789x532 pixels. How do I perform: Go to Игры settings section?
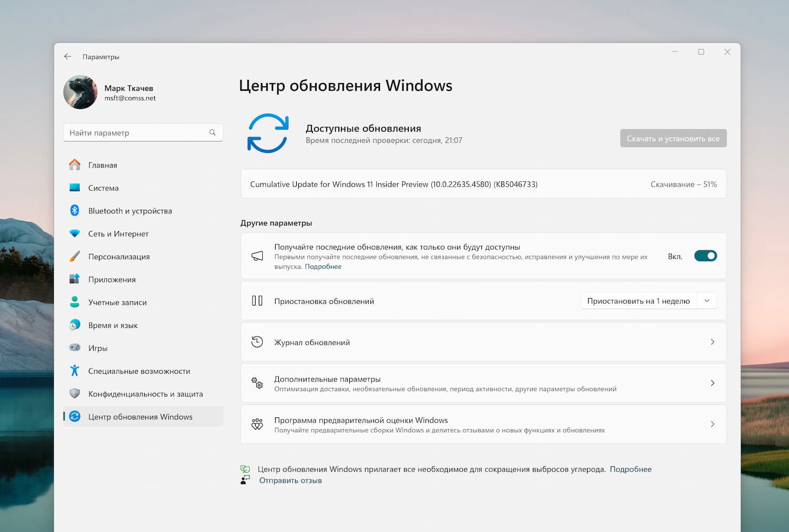[143, 348]
